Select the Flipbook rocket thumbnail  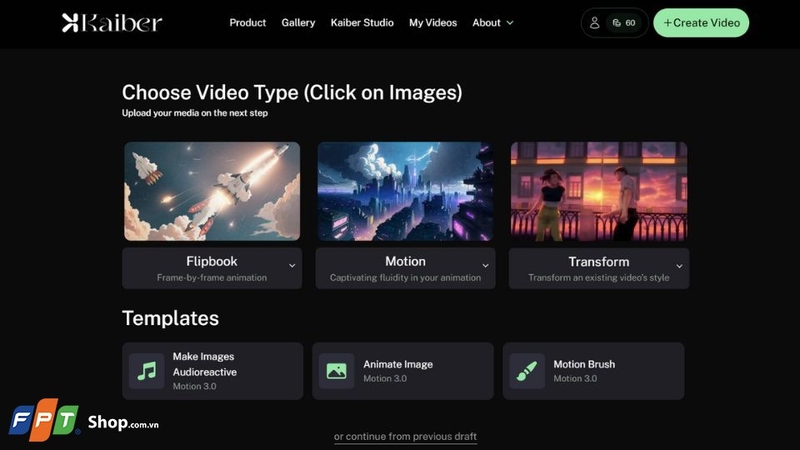(x=212, y=191)
